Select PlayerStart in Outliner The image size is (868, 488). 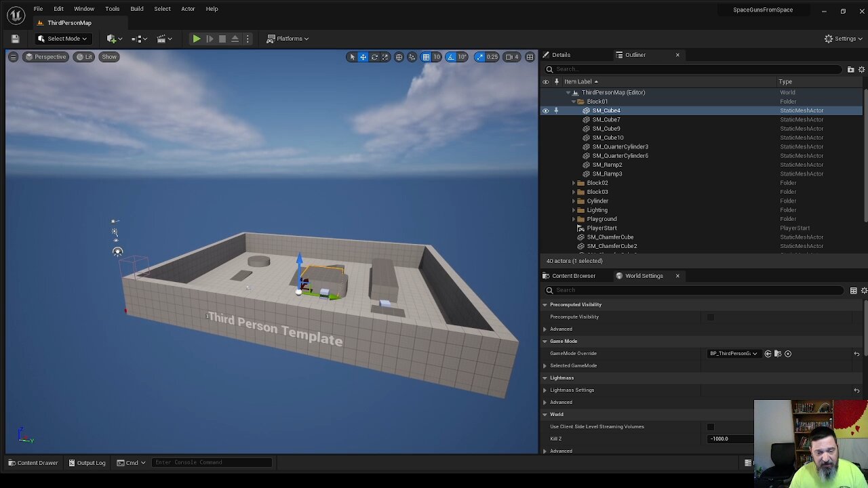(601, 228)
